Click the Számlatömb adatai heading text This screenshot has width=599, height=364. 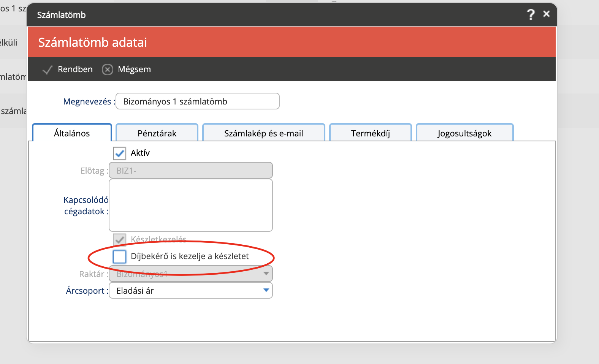93,42
